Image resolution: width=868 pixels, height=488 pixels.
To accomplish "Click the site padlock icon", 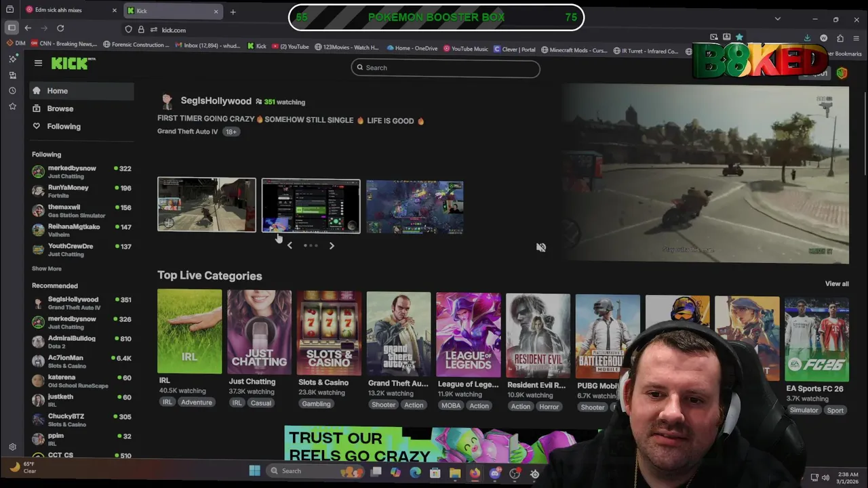I will 141,30.
